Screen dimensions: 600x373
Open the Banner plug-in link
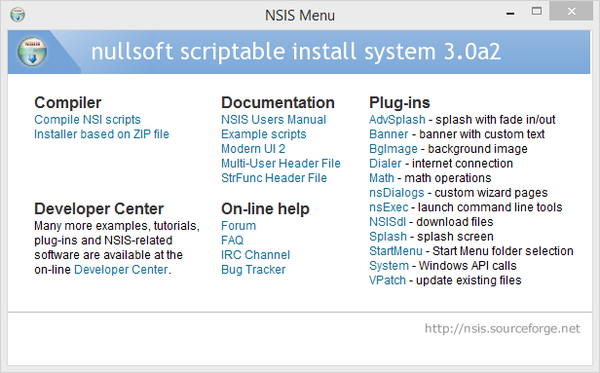click(389, 134)
